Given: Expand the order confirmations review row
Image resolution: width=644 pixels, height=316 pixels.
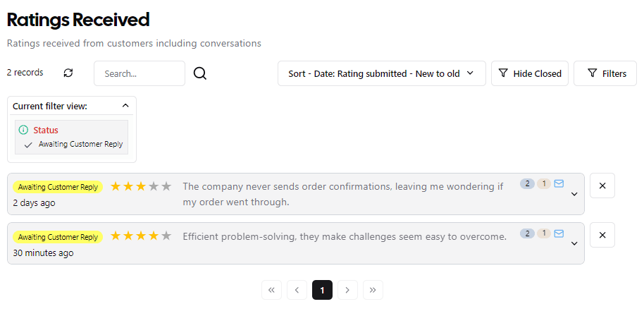Looking at the screenshot, I should pyautogui.click(x=574, y=195).
